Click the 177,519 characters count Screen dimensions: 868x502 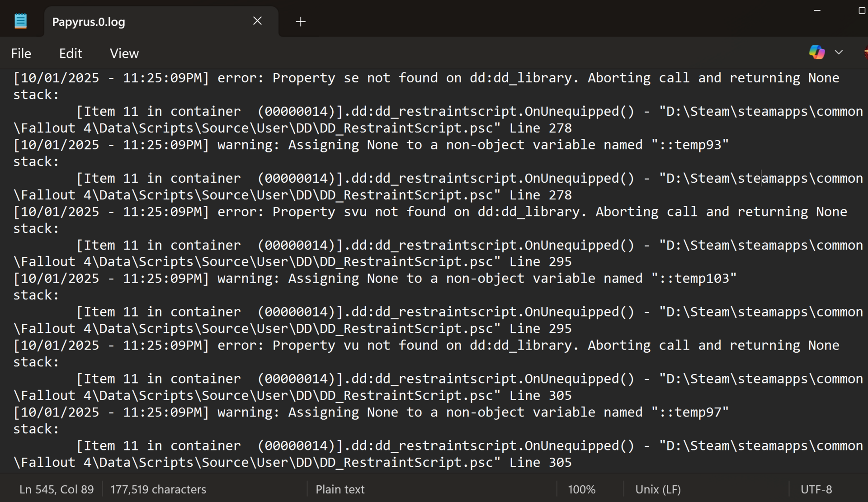coord(158,489)
